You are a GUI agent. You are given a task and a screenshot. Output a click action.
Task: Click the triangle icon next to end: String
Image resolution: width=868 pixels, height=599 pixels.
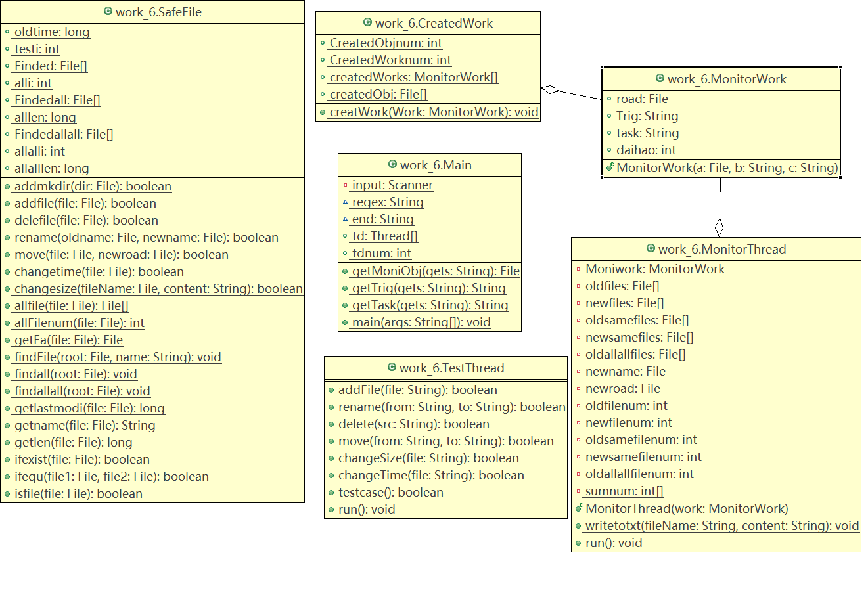(x=345, y=219)
